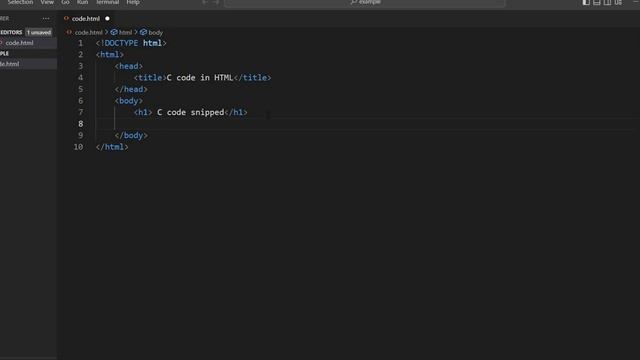Open the Run menu
640x360 pixels.
point(82,2)
